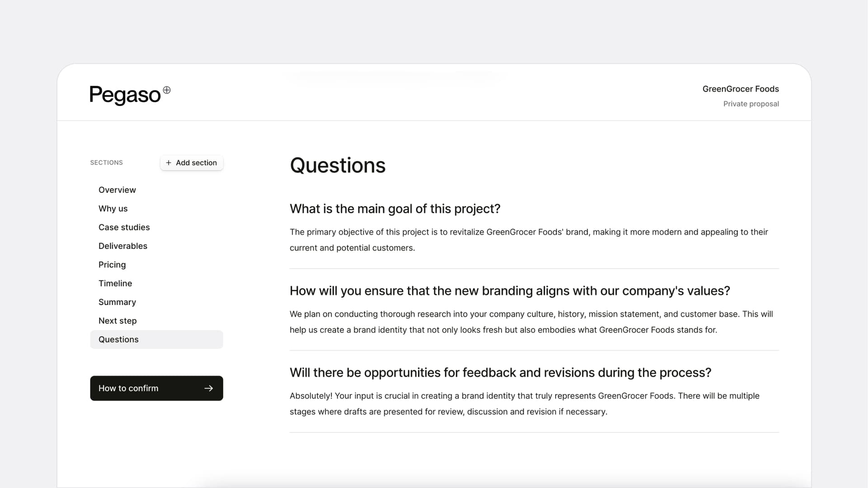Image resolution: width=868 pixels, height=488 pixels.
Task: Click the circled plus icon next to Pegaso
Action: (x=167, y=89)
